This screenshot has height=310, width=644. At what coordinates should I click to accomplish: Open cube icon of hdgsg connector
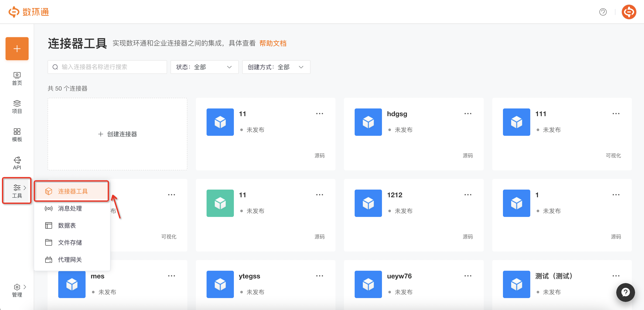[368, 122]
